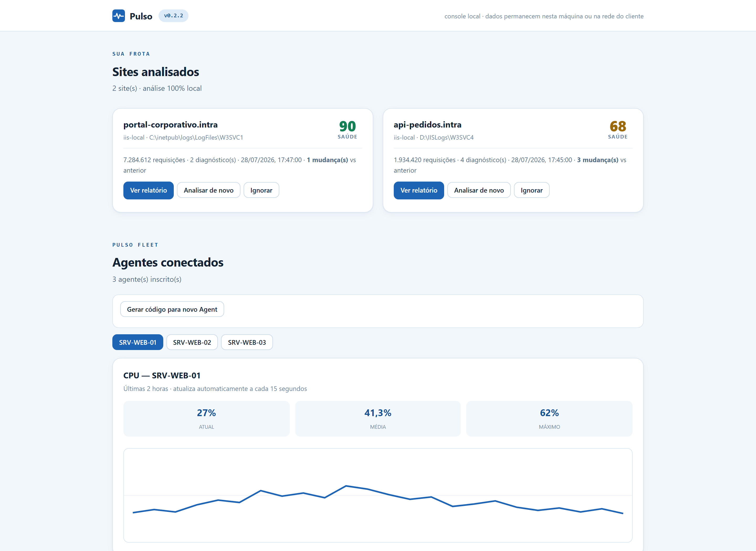Viewport: 756px width, 551px height.
Task: Re-analyze portal-corporativo.intra with Analisar de novo
Action: (208, 190)
